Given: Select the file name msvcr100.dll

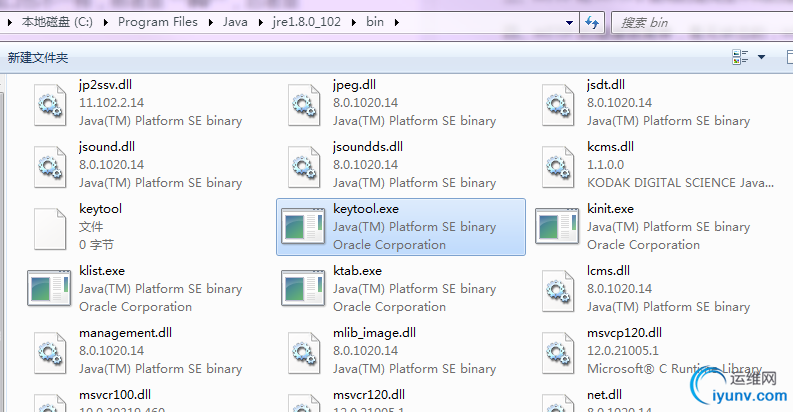Looking at the screenshot, I should [x=115, y=395].
